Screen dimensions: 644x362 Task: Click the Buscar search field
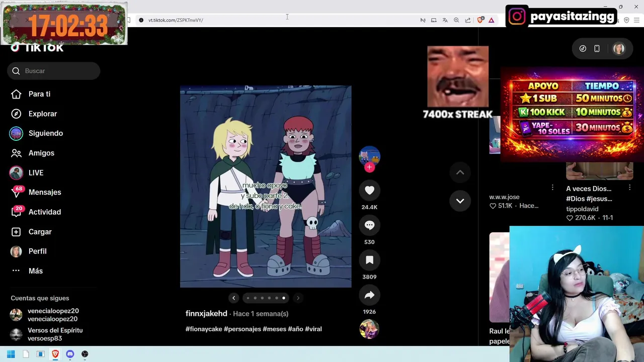pyautogui.click(x=54, y=71)
